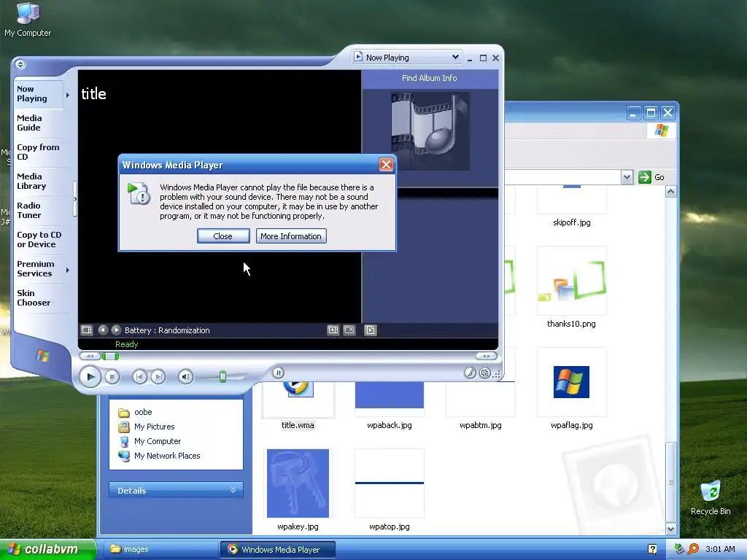Rewind with the seek bar button
Image resolution: width=747 pixels, height=560 pixels.
(90, 356)
